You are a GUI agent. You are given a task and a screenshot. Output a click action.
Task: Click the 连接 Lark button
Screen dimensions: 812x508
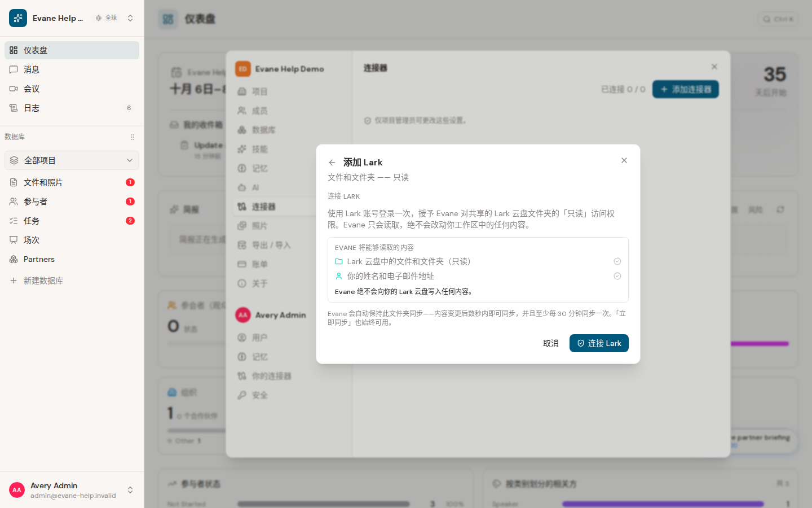tap(599, 343)
